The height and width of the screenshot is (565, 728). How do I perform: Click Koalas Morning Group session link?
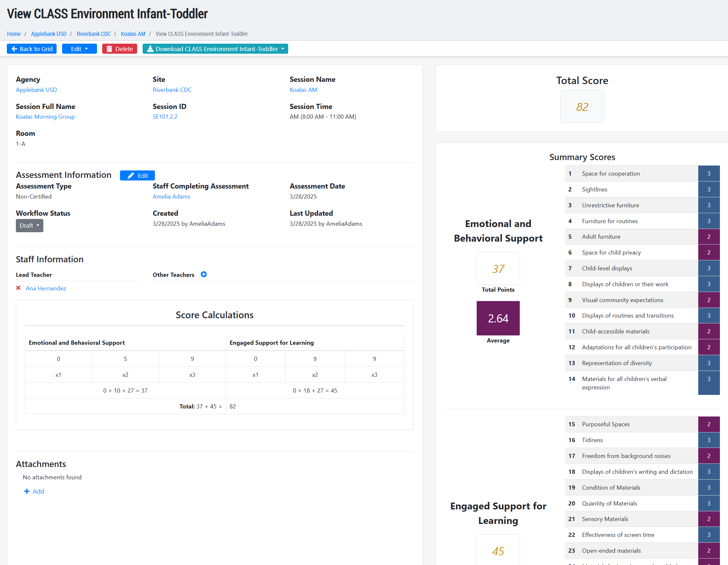click(x=45, y=117)
